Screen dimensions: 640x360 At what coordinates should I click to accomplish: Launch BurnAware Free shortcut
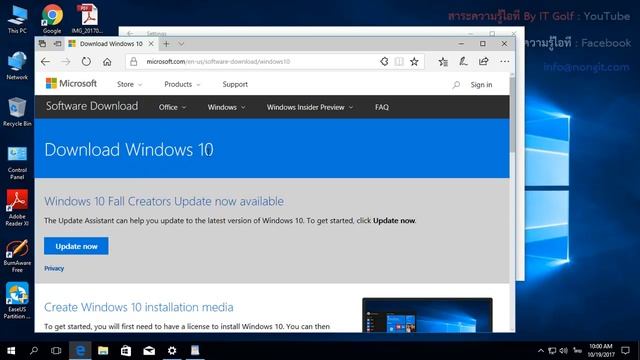(x=17, y=256)
